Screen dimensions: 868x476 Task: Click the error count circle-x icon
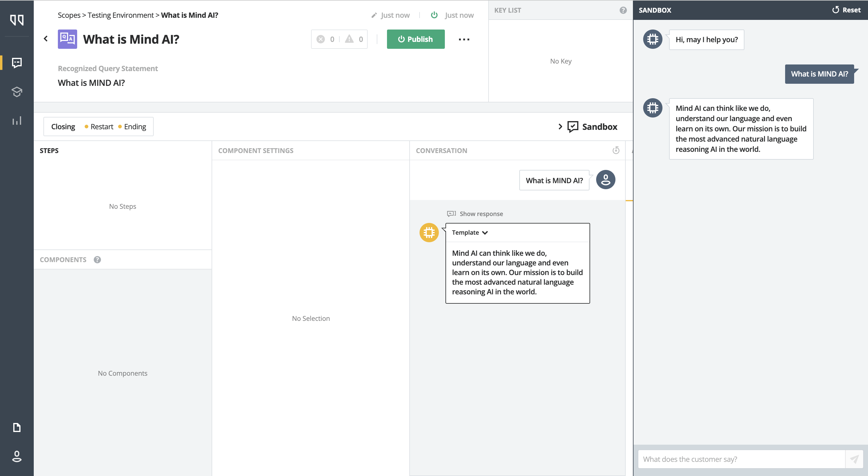pyautogui.click(x=321, y=39)
